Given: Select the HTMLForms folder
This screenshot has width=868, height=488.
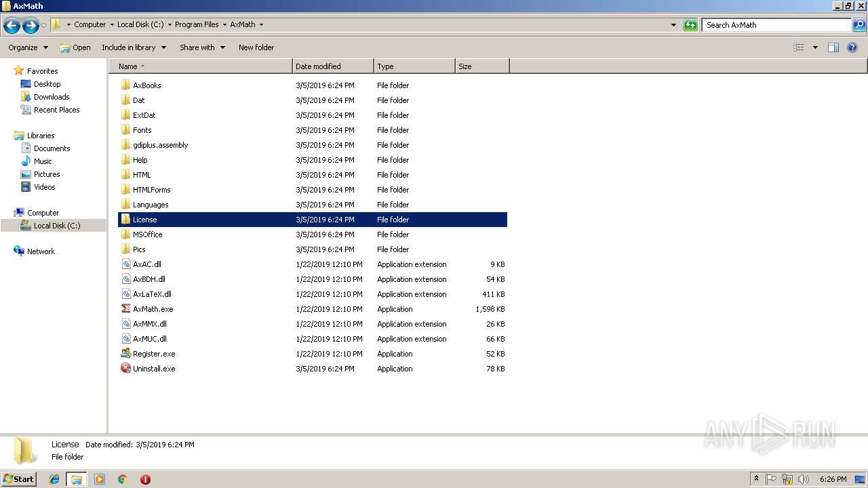Looking at the screenshot, I should coord(313,190).
